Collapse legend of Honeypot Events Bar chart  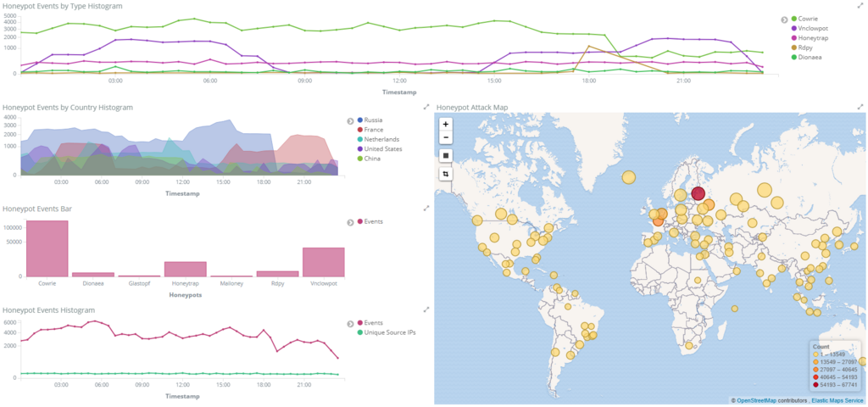tap(350, 222)
